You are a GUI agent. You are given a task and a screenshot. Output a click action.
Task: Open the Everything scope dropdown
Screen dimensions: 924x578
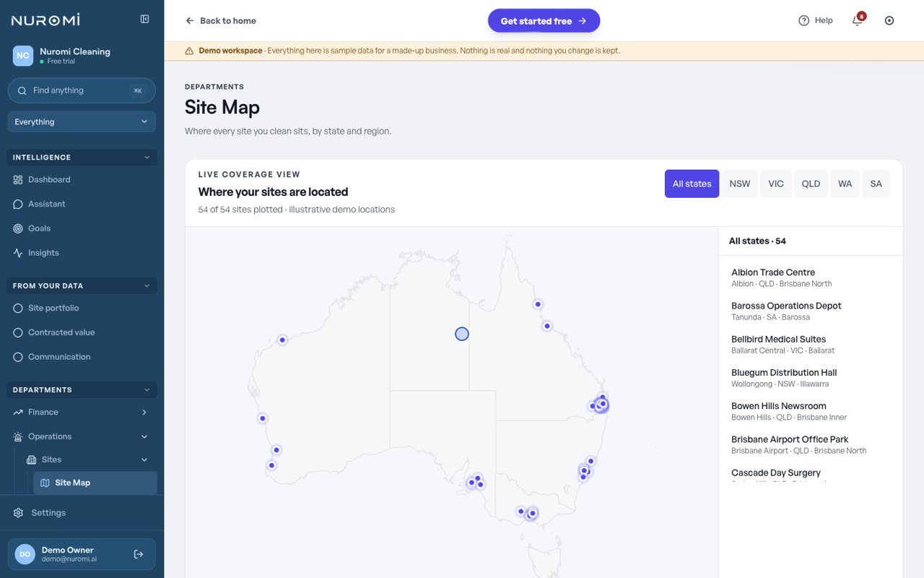point(82,122)
